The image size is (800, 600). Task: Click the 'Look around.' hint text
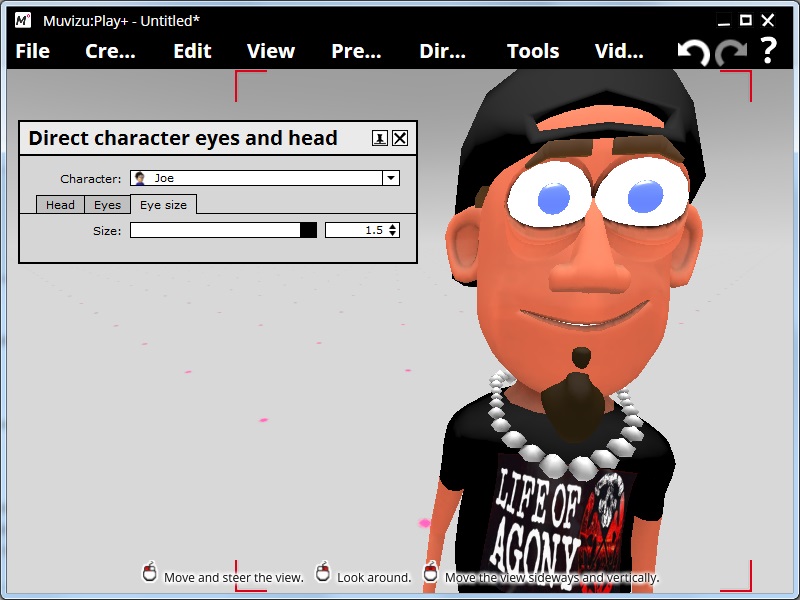(x=374, y=578)
